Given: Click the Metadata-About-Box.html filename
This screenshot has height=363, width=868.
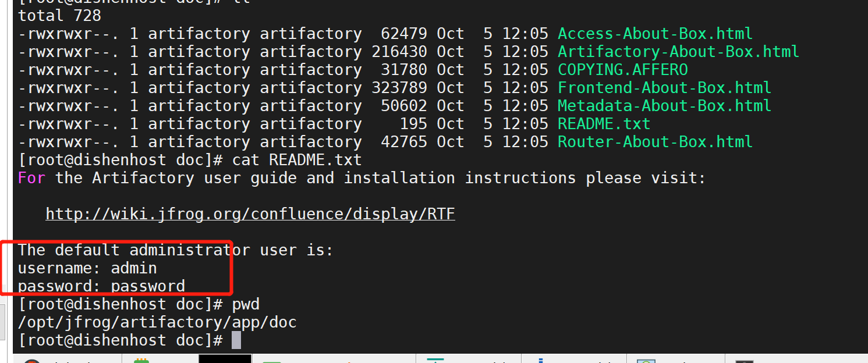Looking at the screenshot, I should tap(664, 106).
